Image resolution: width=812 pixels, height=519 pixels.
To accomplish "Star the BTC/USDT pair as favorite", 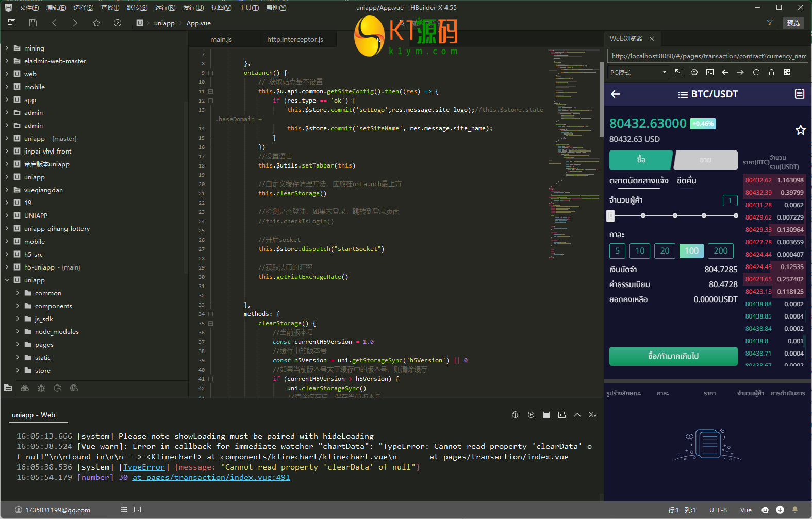I will pyautogui.click(x=800, y=130).
